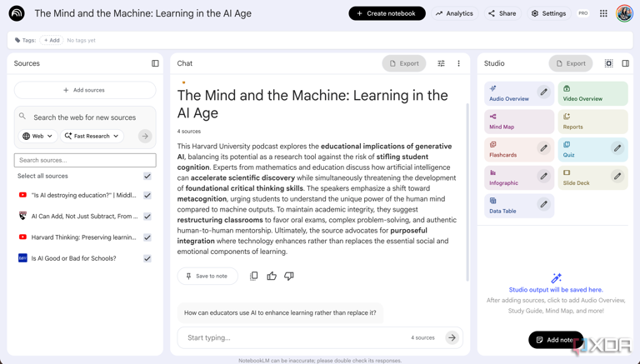Generate a Video Overview

point(592,93)
